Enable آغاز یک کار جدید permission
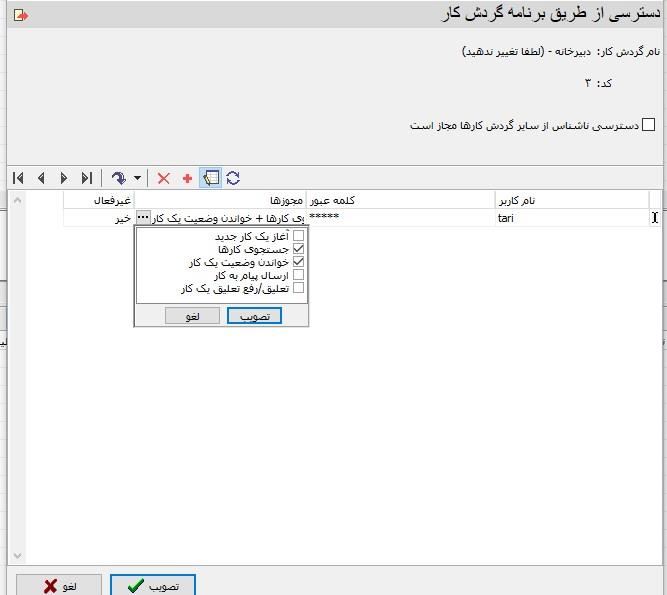667x595 pixels. pyautogui.click(x=298, y=236)
